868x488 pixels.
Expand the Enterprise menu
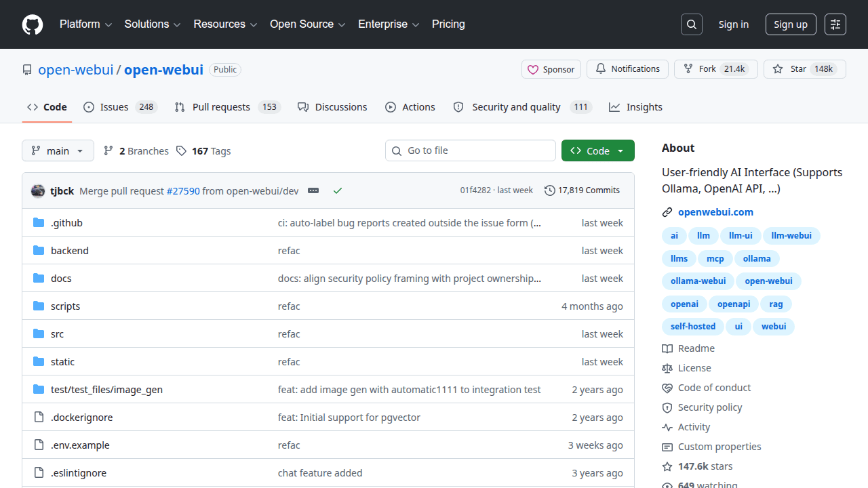(x=389, y=24)
